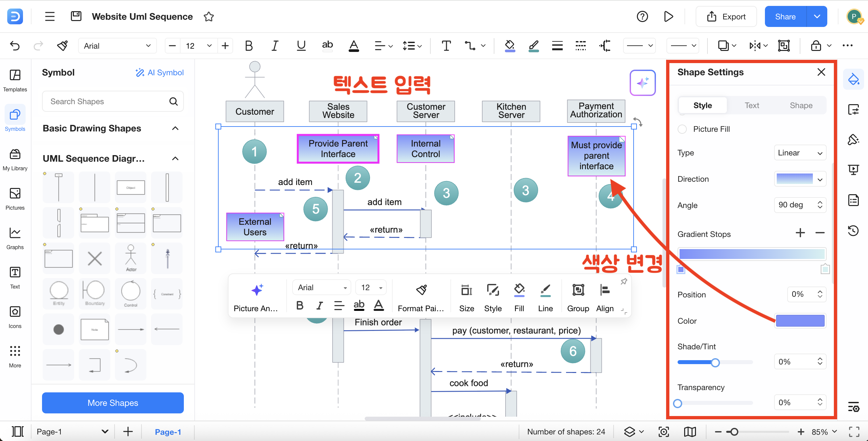Open the gradient Type Linear dropdown
The image size is (868, 441).
coord(800,153)
